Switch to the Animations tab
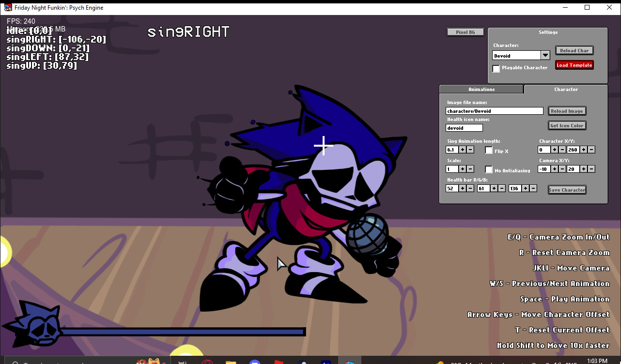The image size is (621, 364). [481, 89]
